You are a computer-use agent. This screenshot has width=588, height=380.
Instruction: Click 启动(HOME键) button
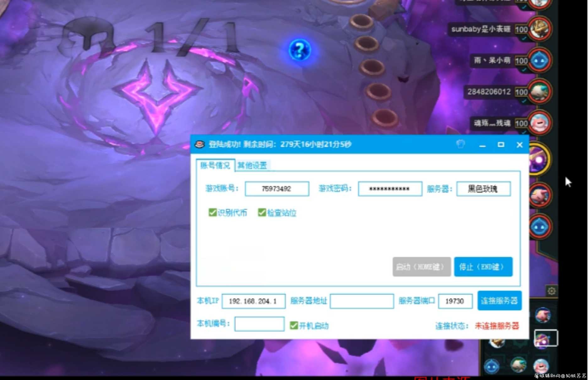coord(422,267)
